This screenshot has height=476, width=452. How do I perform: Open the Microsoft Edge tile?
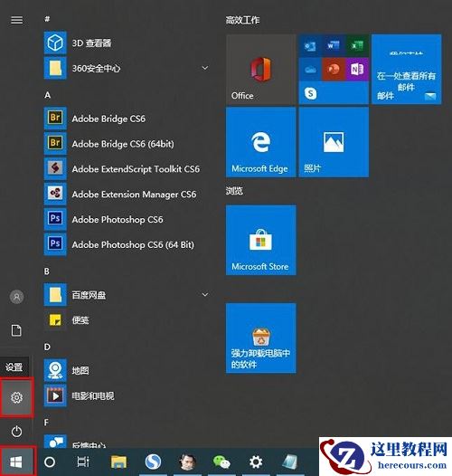click(261, 142)
